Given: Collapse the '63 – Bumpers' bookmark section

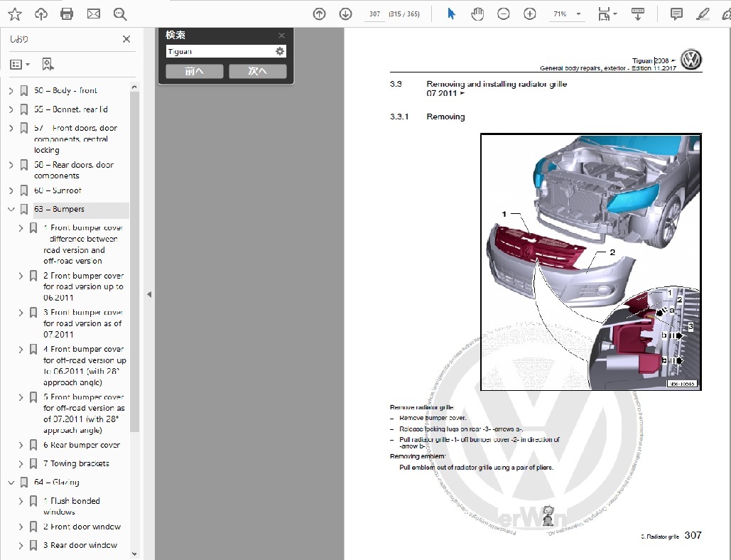Looking at the screenshot, I should (11, 210).
